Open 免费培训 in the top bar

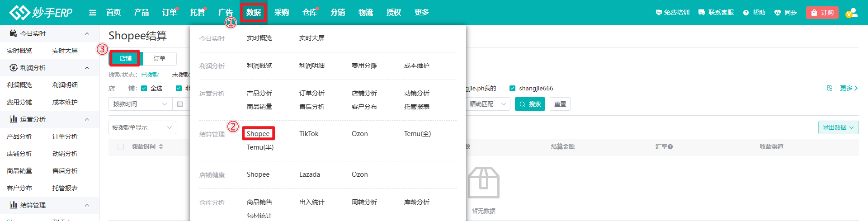click(x=673, y=13)
